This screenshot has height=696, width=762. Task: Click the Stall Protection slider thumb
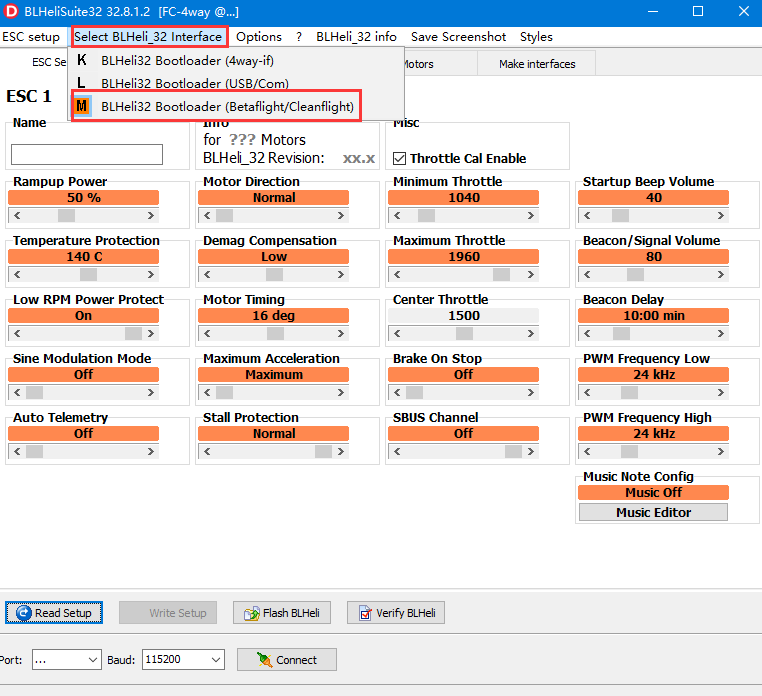pos(323,452)
